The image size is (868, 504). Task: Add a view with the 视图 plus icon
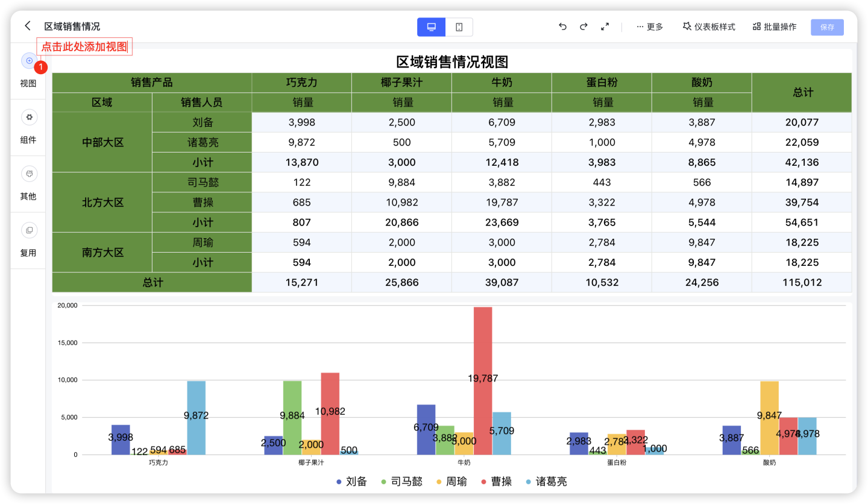pyautogui.click(x=30, y=60)
